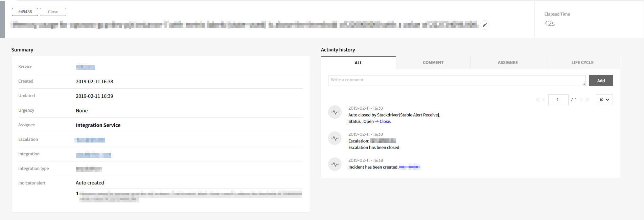Click the Close button next to incident number
The height and width of the screenshot is (220, 644).
tap(53, 12)
